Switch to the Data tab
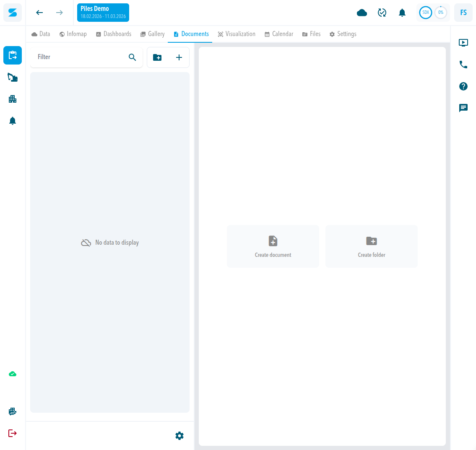The image size is (476, 450). pos(41,34)
